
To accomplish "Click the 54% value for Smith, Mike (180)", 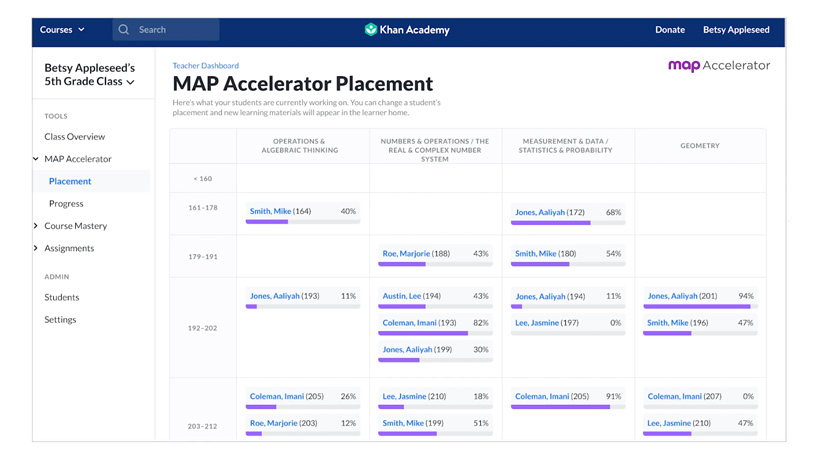I will pyautogui.click(x=613, y=254).
